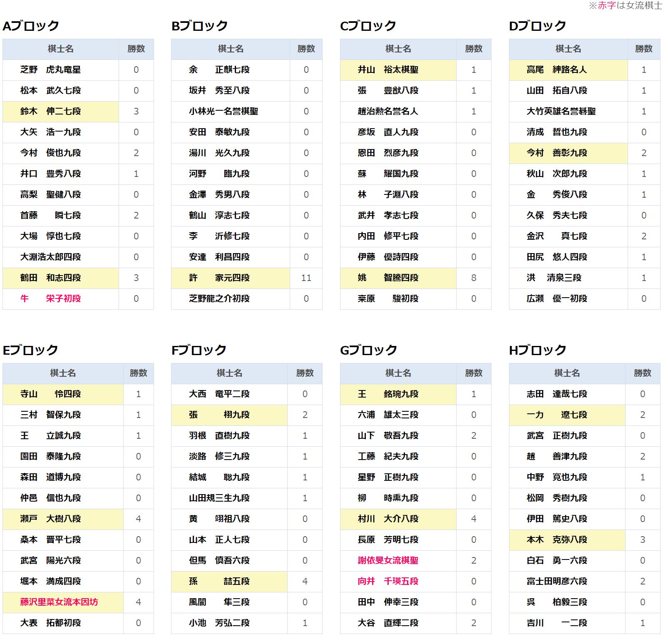
Task: Select 許 家元四段 in the B block table
Action: coord(219,278)
